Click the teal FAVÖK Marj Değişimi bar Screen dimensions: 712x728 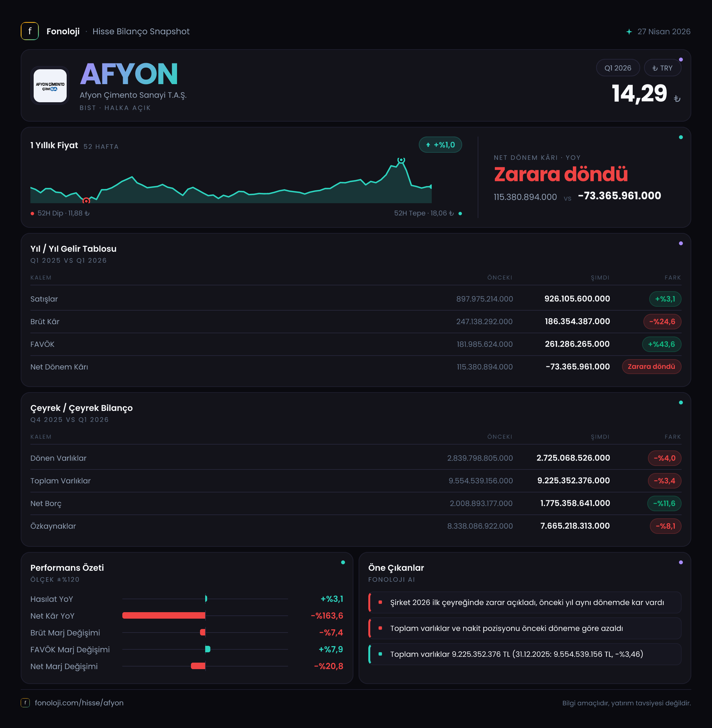[208, 649]
